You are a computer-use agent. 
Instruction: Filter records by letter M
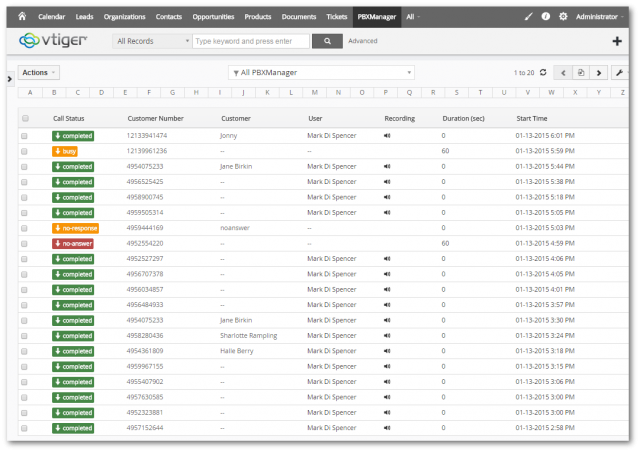click(x=315, y=93)
